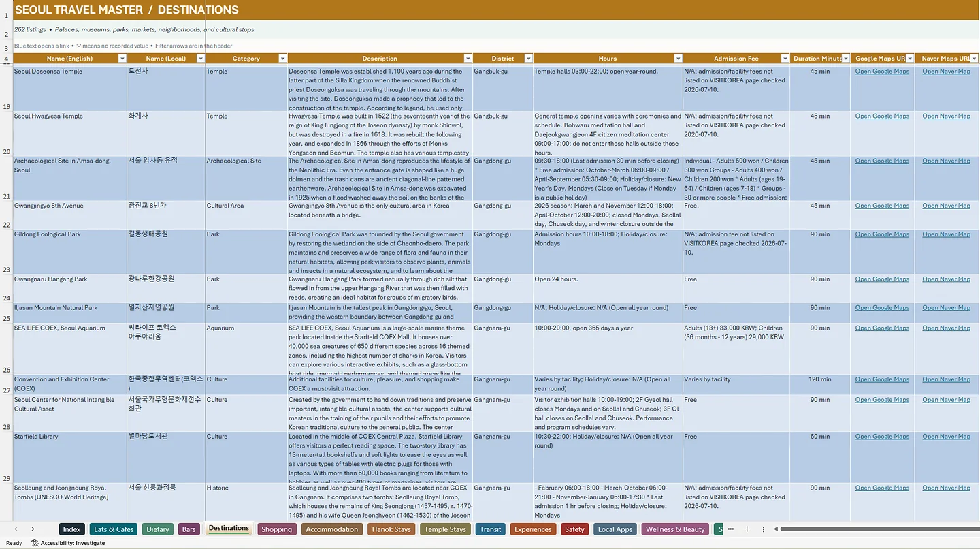Switch to the Experiences sheet tab
This screenshot has height=549, width=980.
(x=533, y=529)
